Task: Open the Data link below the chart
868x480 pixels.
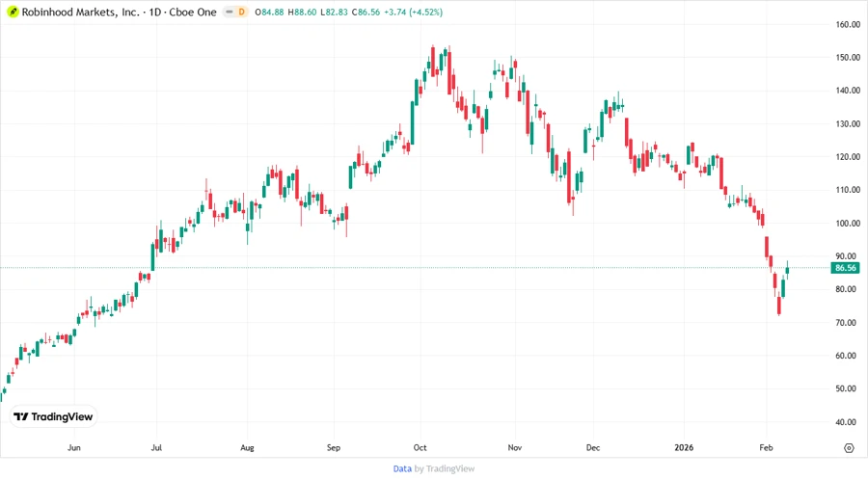Action: coord(402,468)
